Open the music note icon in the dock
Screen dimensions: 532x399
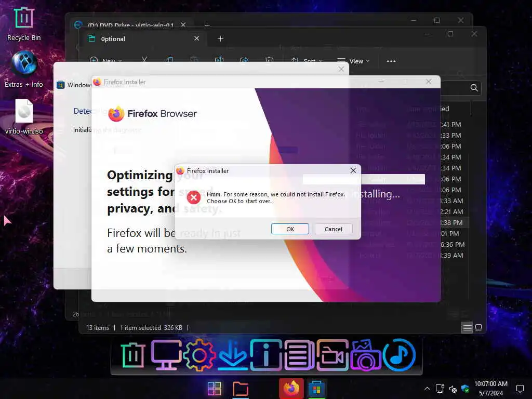(x=400, y=355)
